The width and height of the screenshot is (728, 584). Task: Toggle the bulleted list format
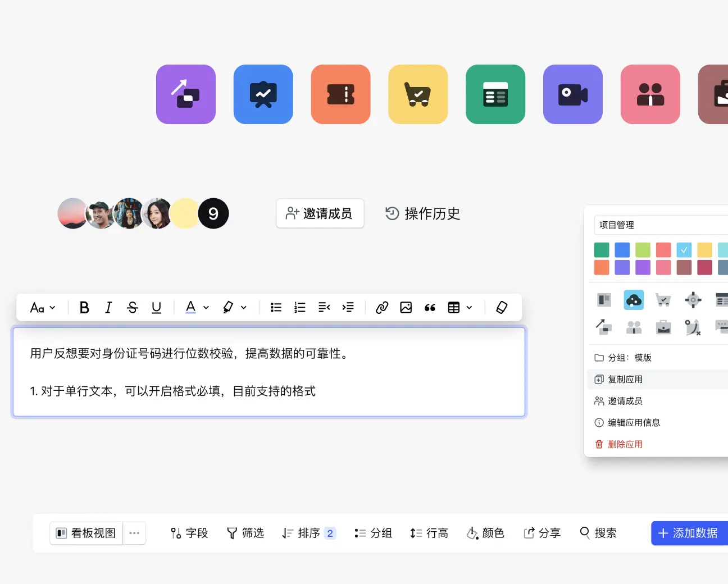pos(276,308)
